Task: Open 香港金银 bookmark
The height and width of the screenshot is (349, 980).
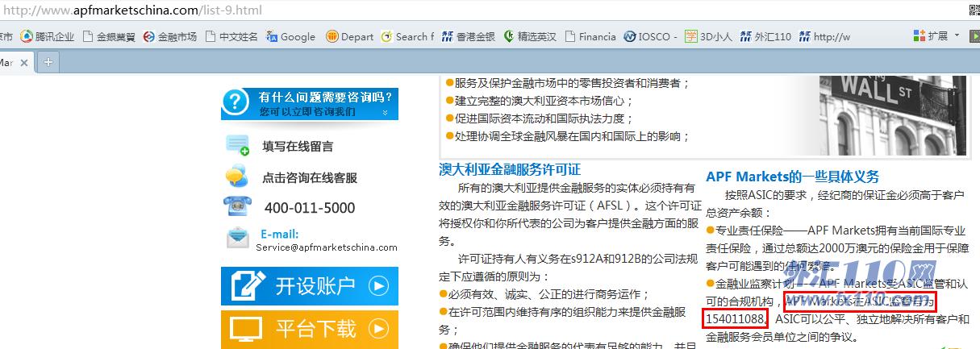Action: click(469, 36)
